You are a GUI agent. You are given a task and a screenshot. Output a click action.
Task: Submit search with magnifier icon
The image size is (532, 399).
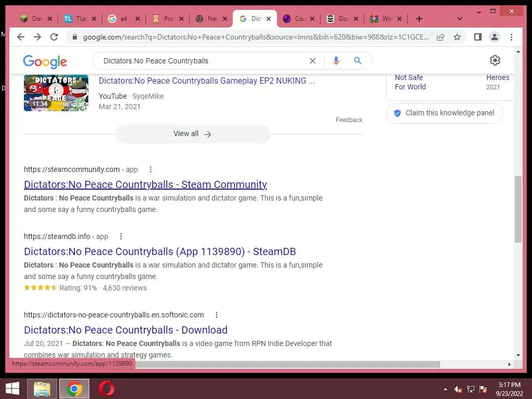pyautogui.click(x=357, y=61)
